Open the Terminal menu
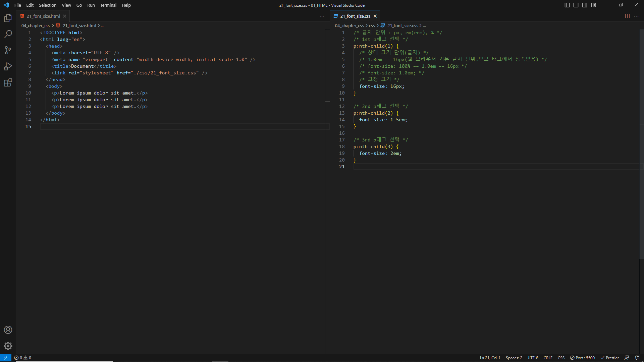The image size is (644, 362). point(108,5)
